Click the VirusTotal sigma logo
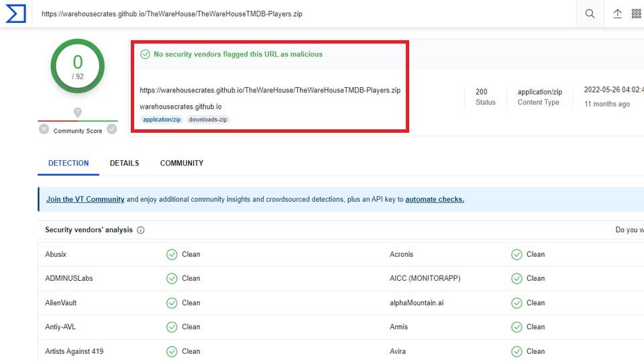Image resolution: width=644 pixels, height=362 pixels. click(x=15, y=13)
